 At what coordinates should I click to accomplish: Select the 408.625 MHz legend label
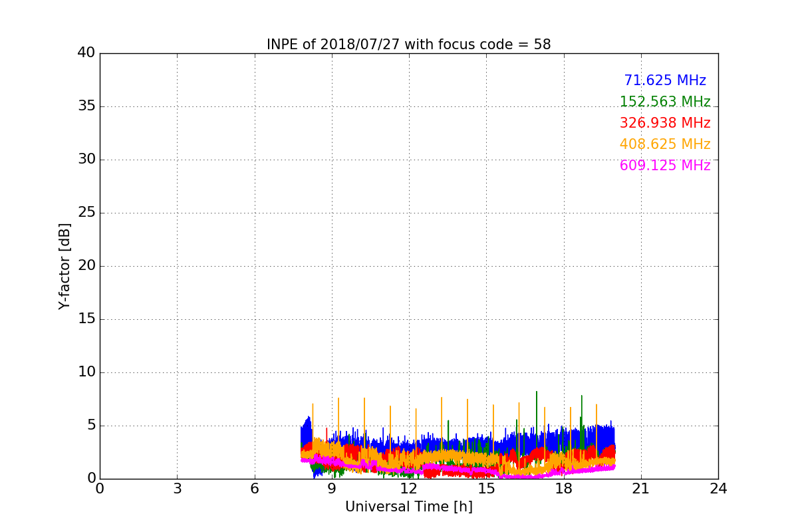(665, 144)
